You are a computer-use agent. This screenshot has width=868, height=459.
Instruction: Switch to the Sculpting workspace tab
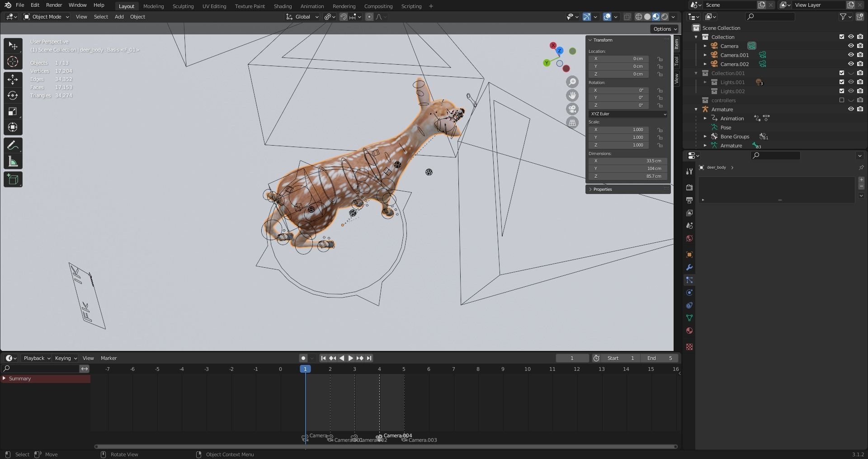coord(183,6)
